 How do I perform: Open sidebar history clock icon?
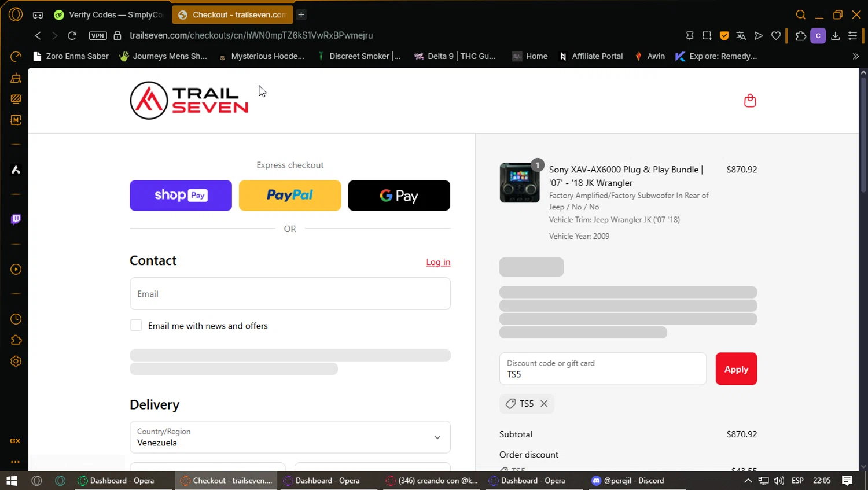[16, 319]
